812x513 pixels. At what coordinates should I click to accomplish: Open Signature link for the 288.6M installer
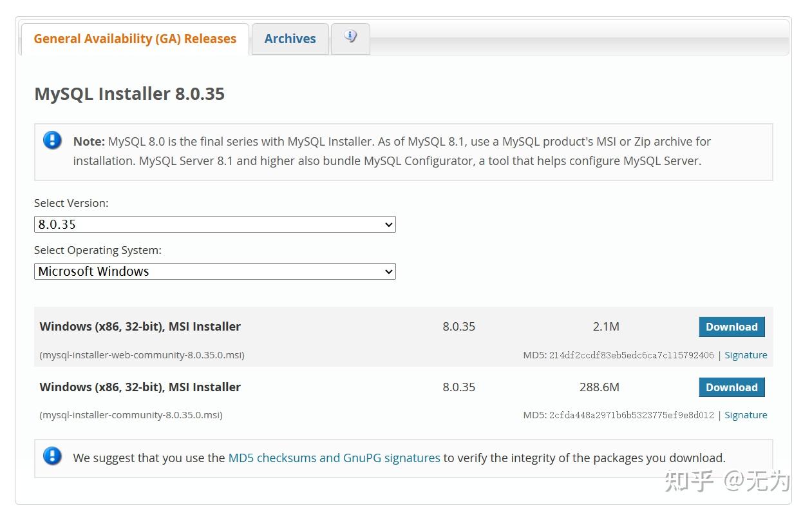[x=746, y=415]
